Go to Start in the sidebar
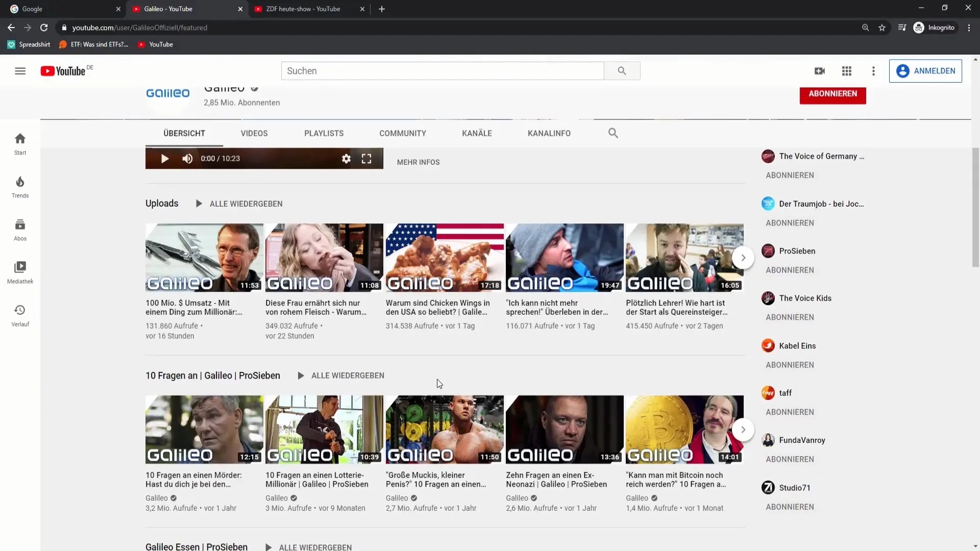Screen dimensions: 980x551 pos(20,144)
